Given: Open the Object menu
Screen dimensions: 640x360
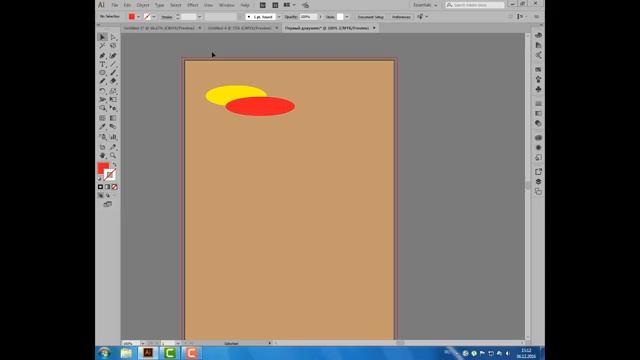Looking at the screenshot, I should point(143,5).
